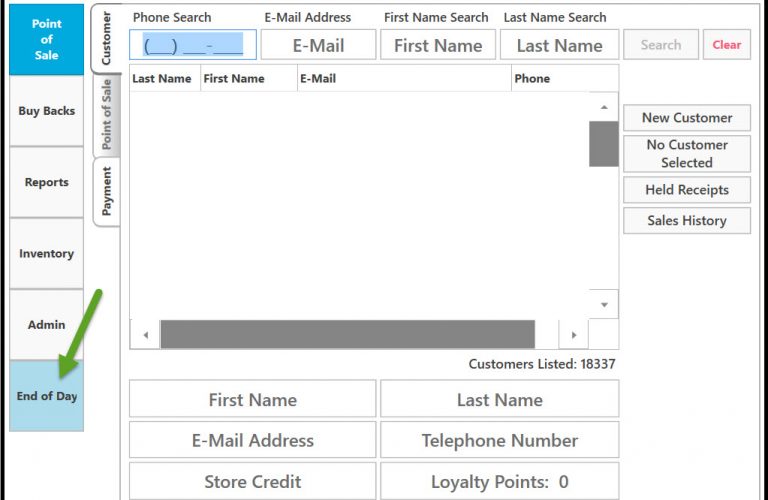Click the Telephone Number detail field
768x500 pixels.
(x=500, y=440)
